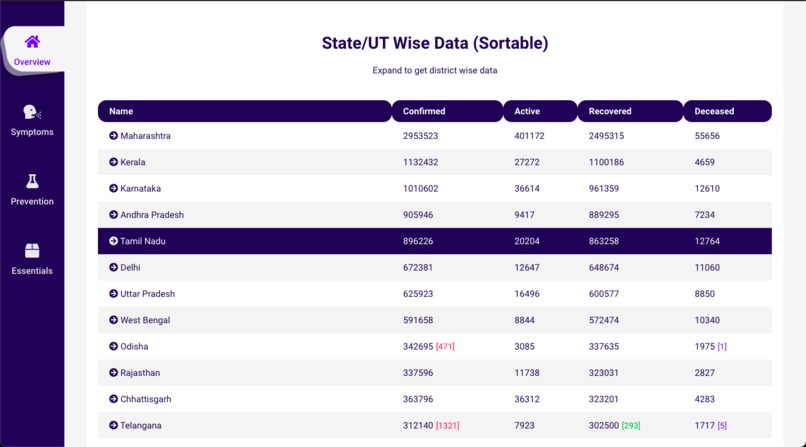Expand Telangana row arrow icon

tap(114, 425)
